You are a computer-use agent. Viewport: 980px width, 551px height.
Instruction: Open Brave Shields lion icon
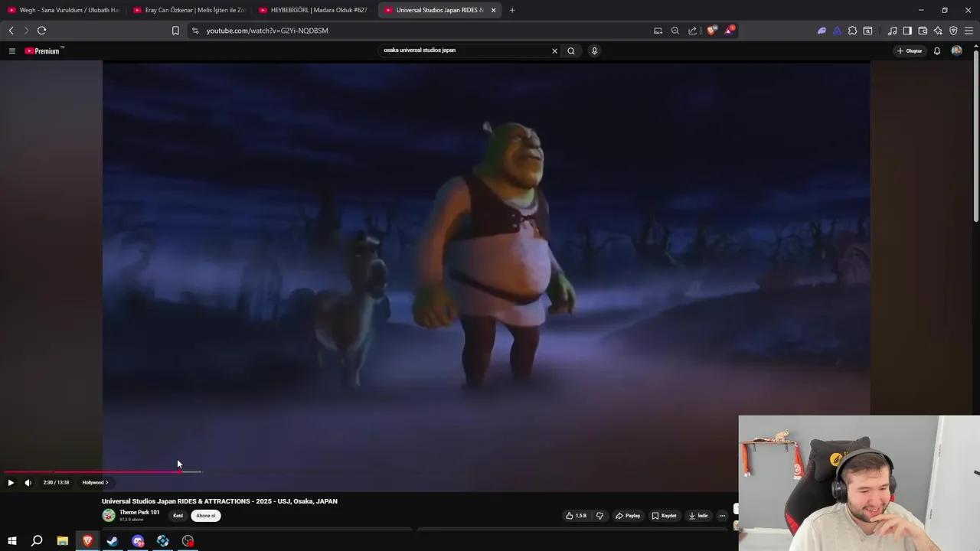[711, 31]
